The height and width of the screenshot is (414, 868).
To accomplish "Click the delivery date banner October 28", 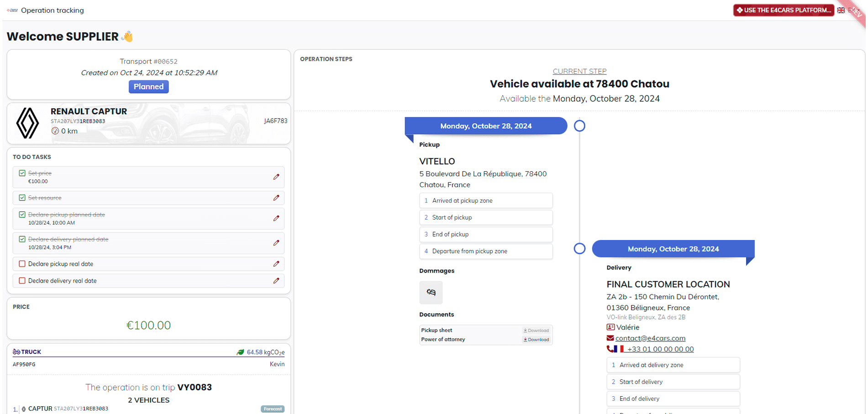I will pyautogui.click(x=673, y=249).
